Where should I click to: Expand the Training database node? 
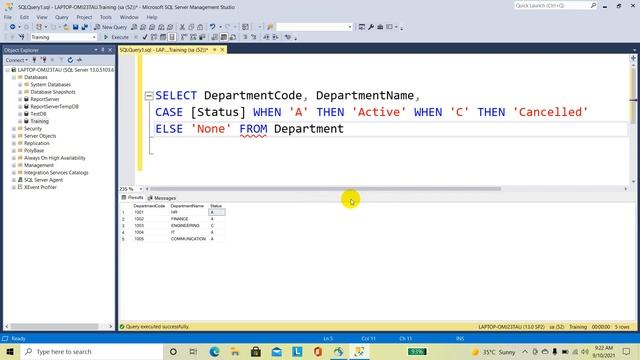20,121
